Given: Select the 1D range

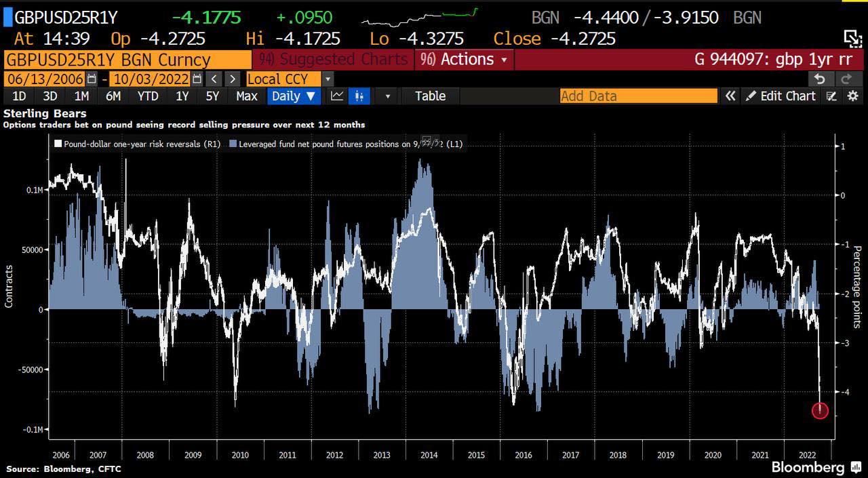Looking at the screenshot, I should pos(20,96).
